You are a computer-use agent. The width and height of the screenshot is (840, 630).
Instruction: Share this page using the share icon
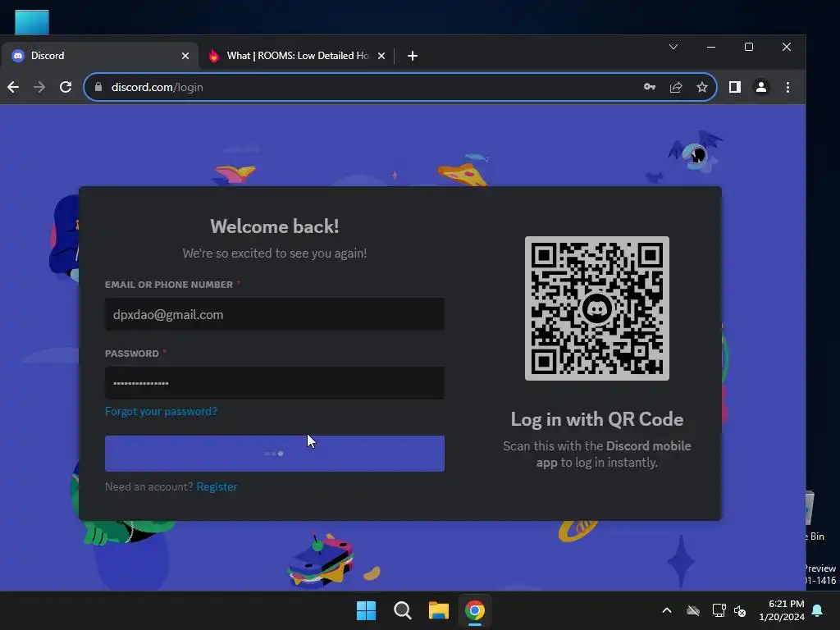click(676, 87)
